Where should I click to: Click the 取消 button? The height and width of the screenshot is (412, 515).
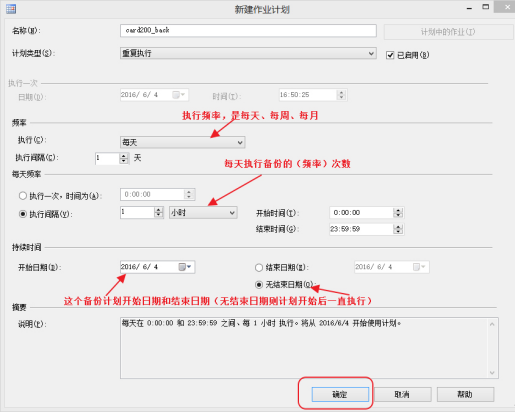tap(403, 395)
